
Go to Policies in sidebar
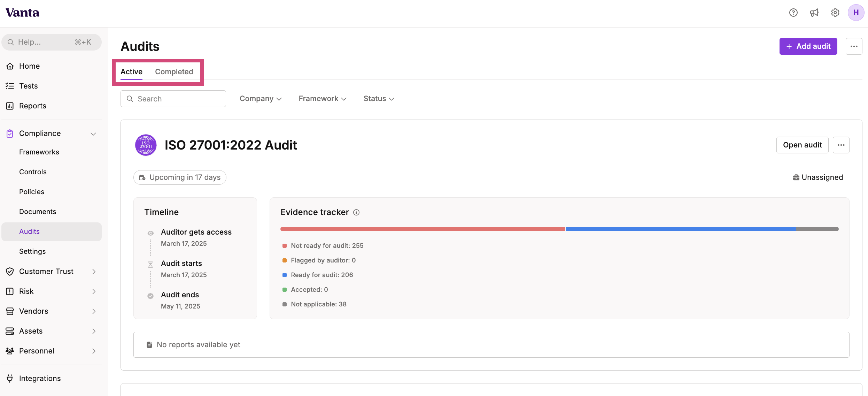[32, 192]
